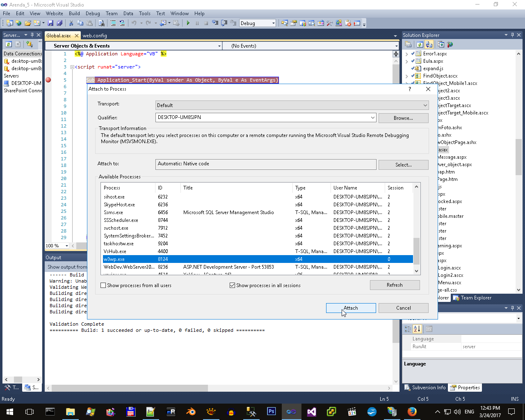Open the Debug configuration dropdown

[x=274, y=23]
